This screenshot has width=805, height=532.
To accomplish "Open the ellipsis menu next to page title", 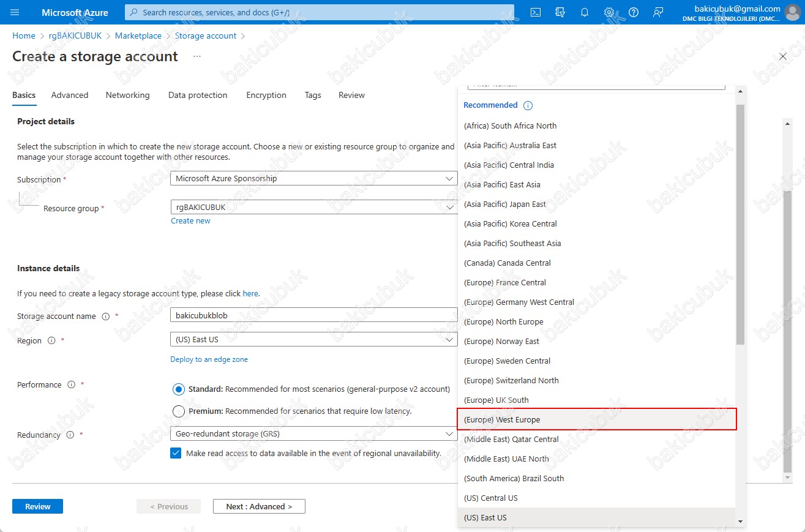I will [197, 56].
